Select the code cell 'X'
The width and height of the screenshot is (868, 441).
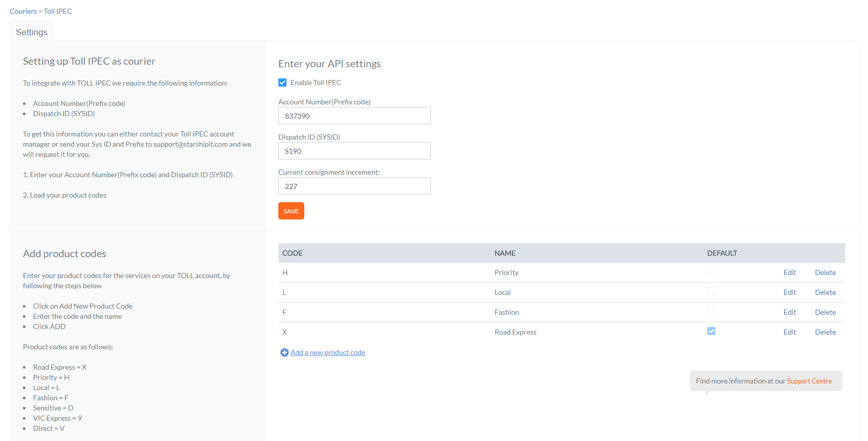[x=285, y=332]
